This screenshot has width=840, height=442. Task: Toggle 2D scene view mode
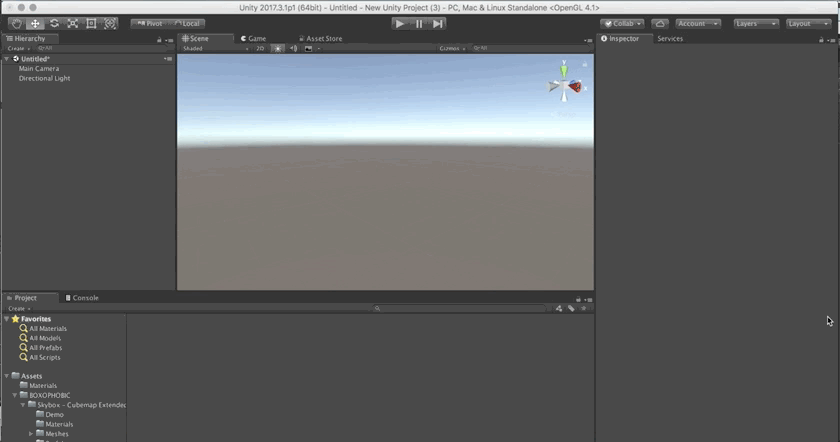(260, 48)
